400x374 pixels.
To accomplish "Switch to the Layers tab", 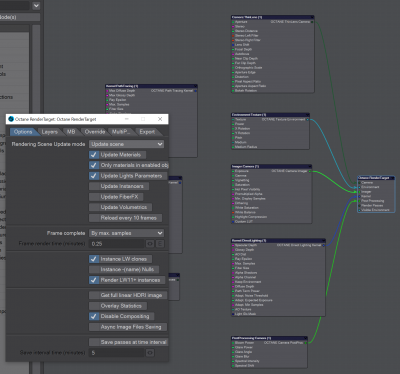I will [49, 132].
